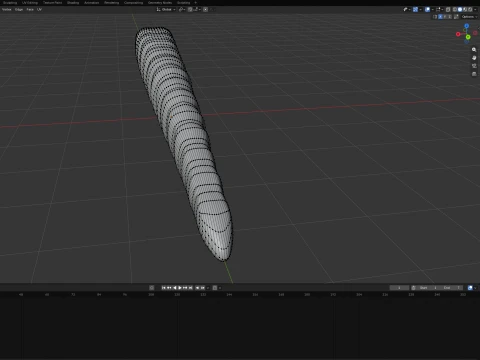Toggle show gizmos button
This screenshot has width=480, height=360.
click(x=415, y=9)
